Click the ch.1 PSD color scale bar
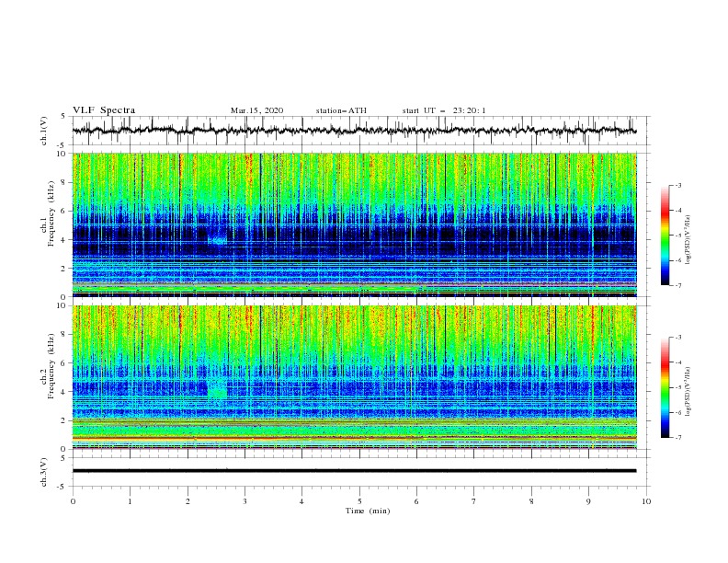Viewport: 728px width, 563px height. tap(665, 235)
